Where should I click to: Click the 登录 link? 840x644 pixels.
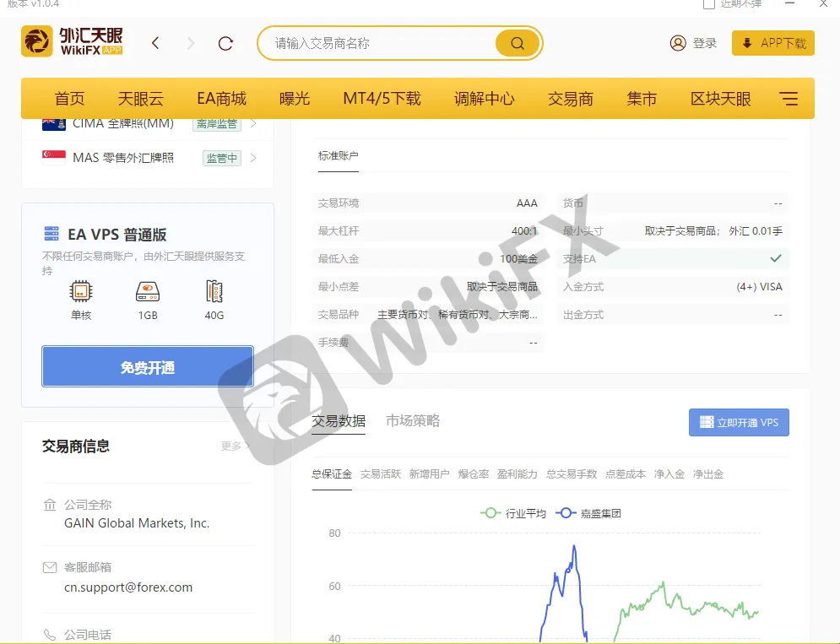point(704,43)
